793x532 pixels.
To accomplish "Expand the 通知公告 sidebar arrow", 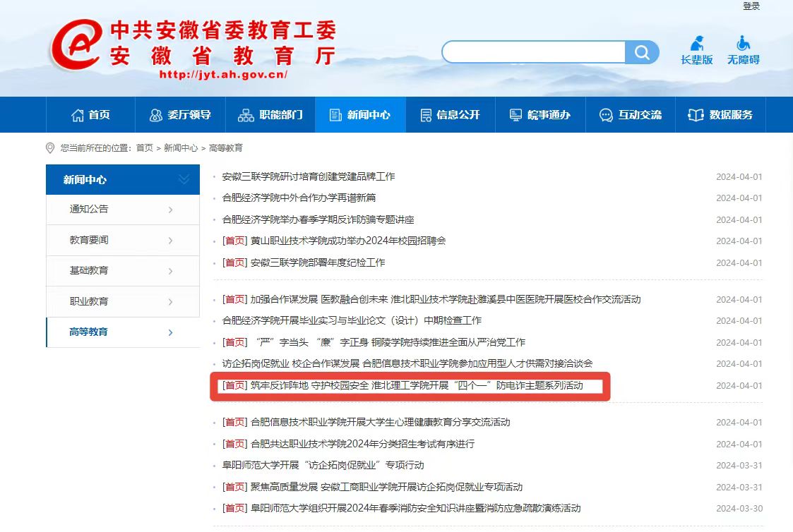I will pyautogui.click(x=171, y=210).
